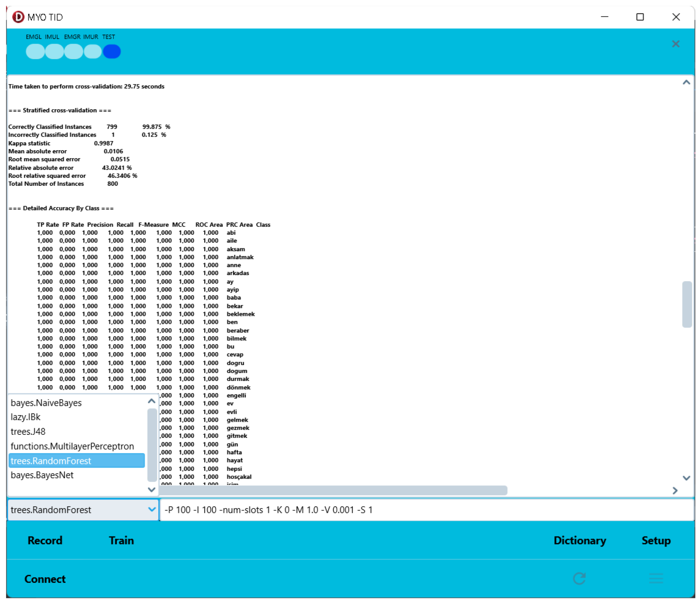Select bayes.NaiveBayes from the classifier list

tap(77, 403)
